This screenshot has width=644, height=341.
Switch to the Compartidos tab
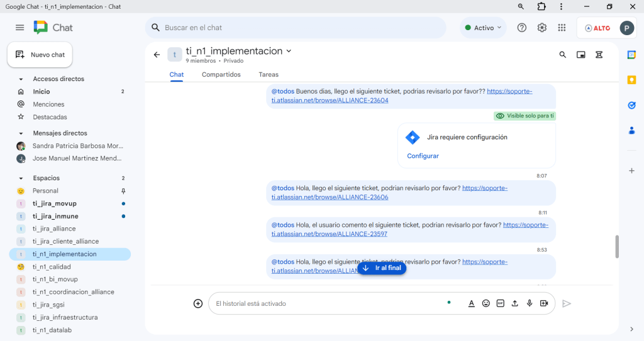(221, 74)
